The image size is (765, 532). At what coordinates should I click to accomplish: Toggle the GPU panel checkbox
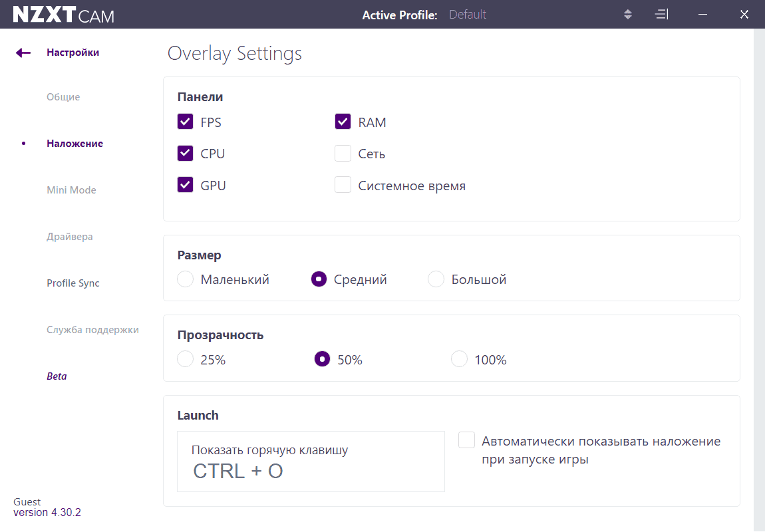pyautogui.click(x=186, y=186)
